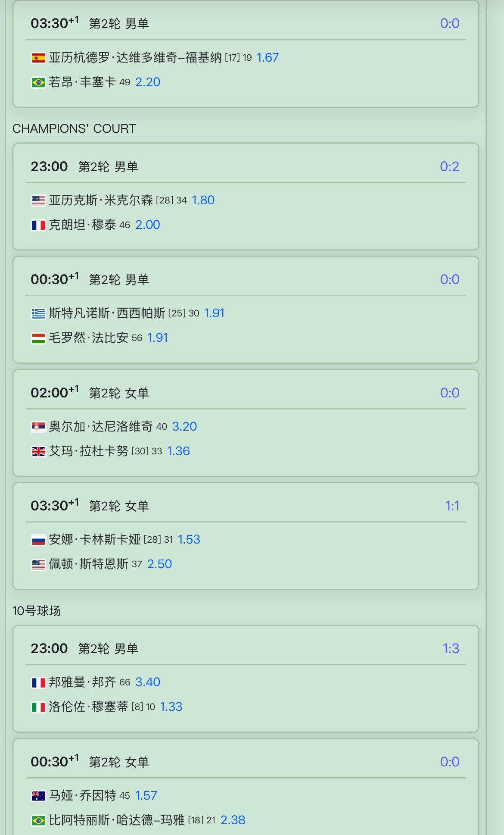Select odds 3.40 for 邦雅曼·邦齐
This screenshot has height=835, width=504.
[148, 682]
